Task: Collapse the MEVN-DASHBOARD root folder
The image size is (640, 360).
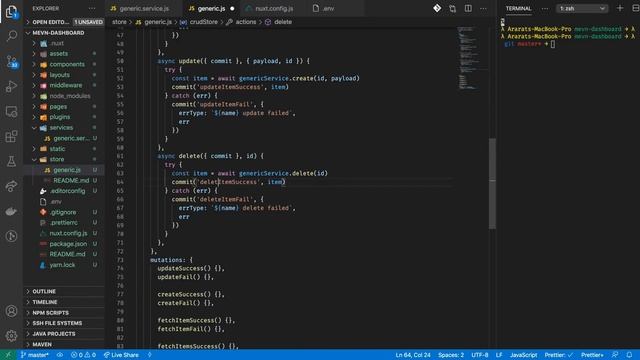Action: click(x=58, y=33)
